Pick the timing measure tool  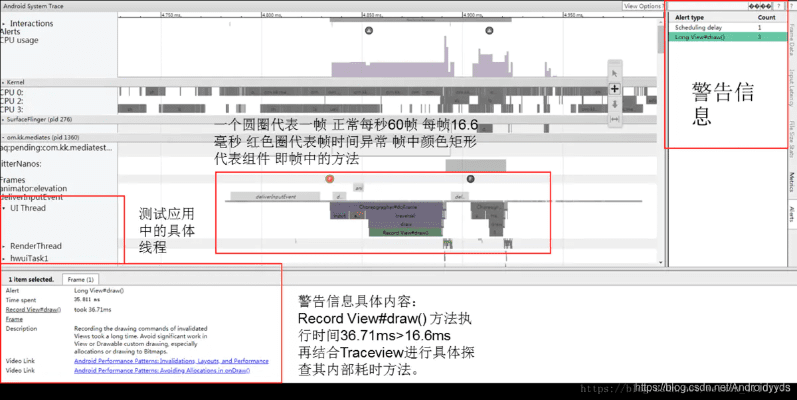coord(615,119)
